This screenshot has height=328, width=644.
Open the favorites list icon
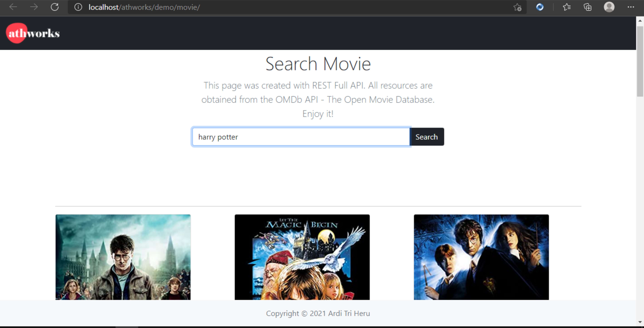pos(567,7)
